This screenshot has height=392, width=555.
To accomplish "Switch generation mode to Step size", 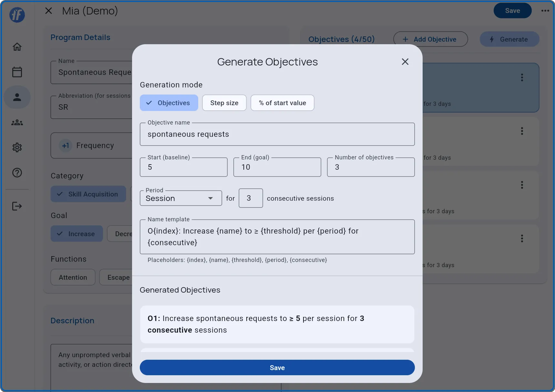I will [224, 103].
